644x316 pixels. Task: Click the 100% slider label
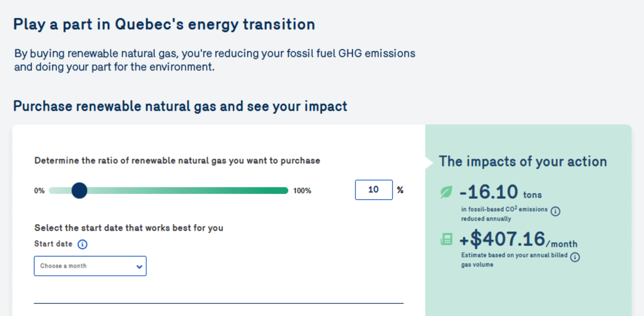coord(302,191)
